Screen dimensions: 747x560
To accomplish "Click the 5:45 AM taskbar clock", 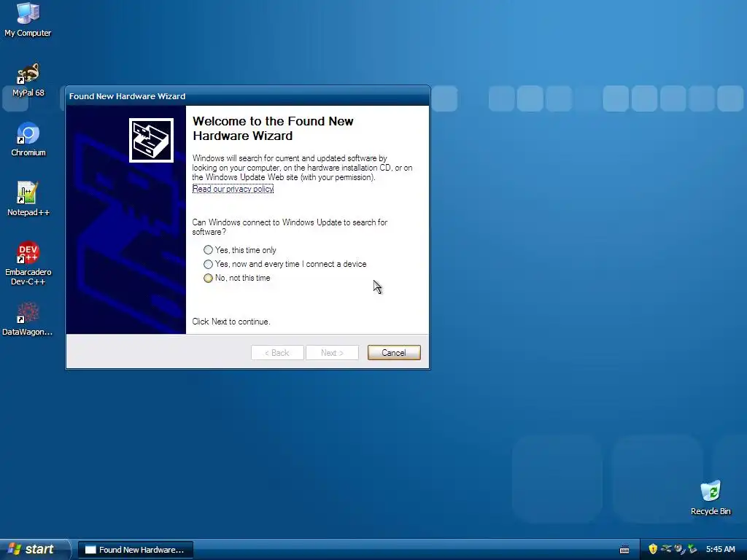I will 720,549.
